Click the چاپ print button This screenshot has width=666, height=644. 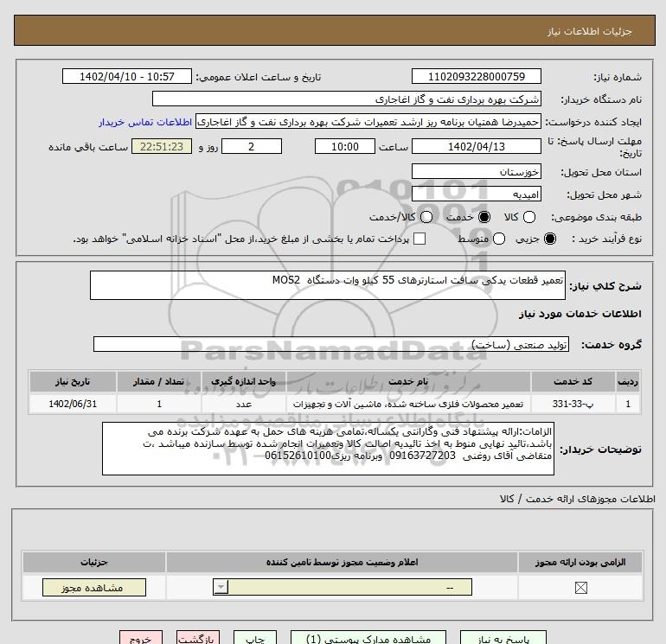pos(255,638)
